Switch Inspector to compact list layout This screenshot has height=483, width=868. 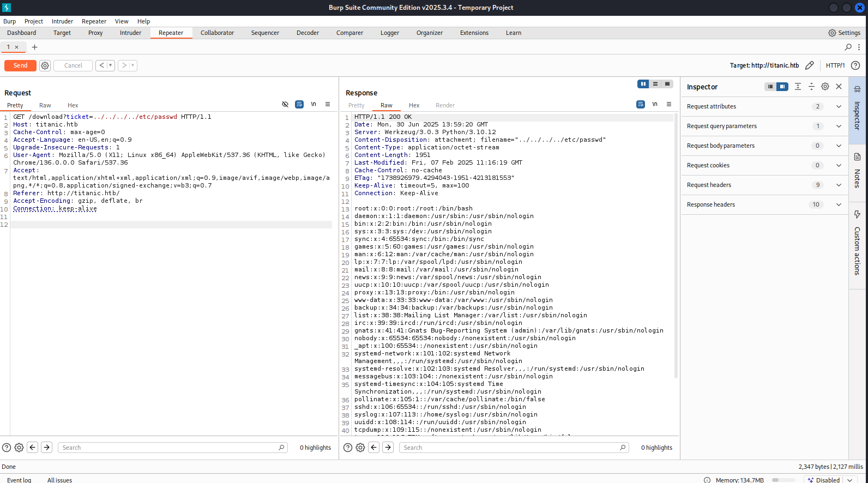pos(770,87)
